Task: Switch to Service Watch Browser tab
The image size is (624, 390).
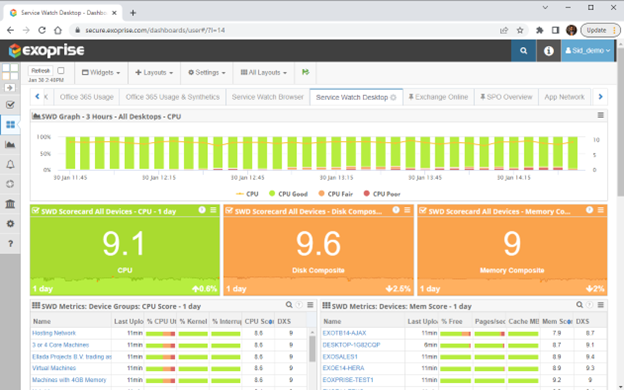Action: tap(267, 97)
